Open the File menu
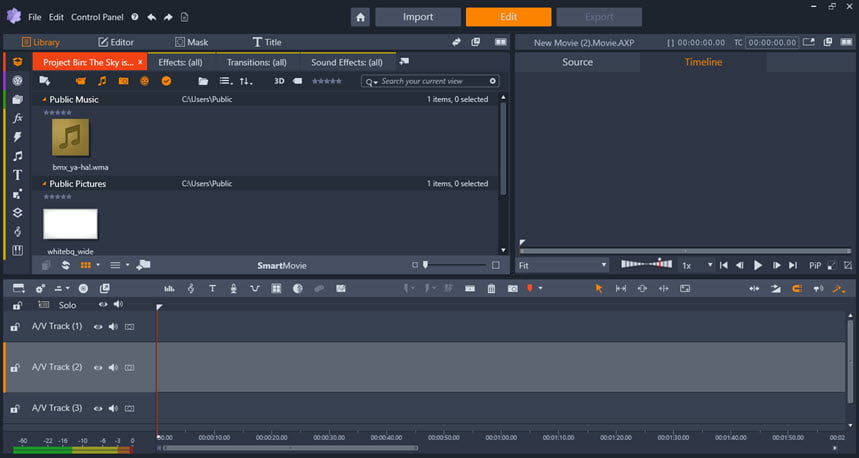859x458 pixels. click(35, 17)
